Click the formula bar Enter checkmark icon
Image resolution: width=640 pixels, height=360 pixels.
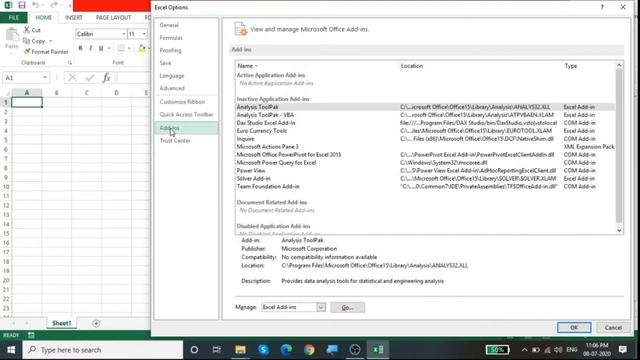[x=90, y=78]
